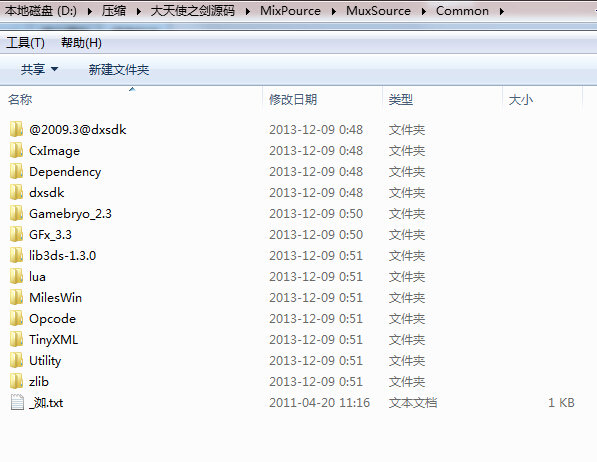
Task: Click the GFx_3.3 folder icon
Action: 16,234
